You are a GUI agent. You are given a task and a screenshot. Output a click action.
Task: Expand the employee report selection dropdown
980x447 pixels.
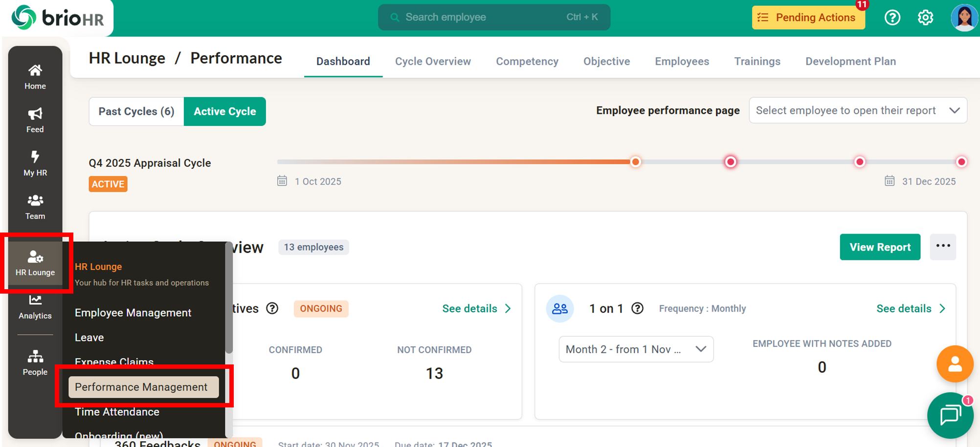[858, 110]
